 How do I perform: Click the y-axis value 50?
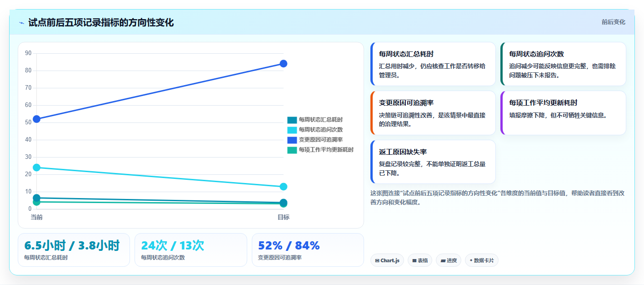click(28, 122)
